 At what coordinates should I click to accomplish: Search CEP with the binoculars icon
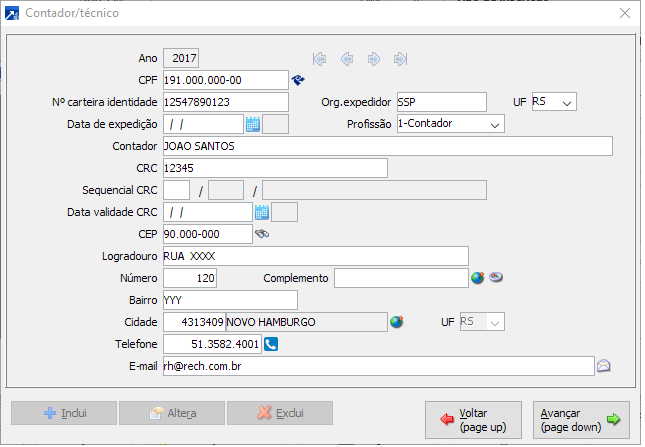(262, 234)
